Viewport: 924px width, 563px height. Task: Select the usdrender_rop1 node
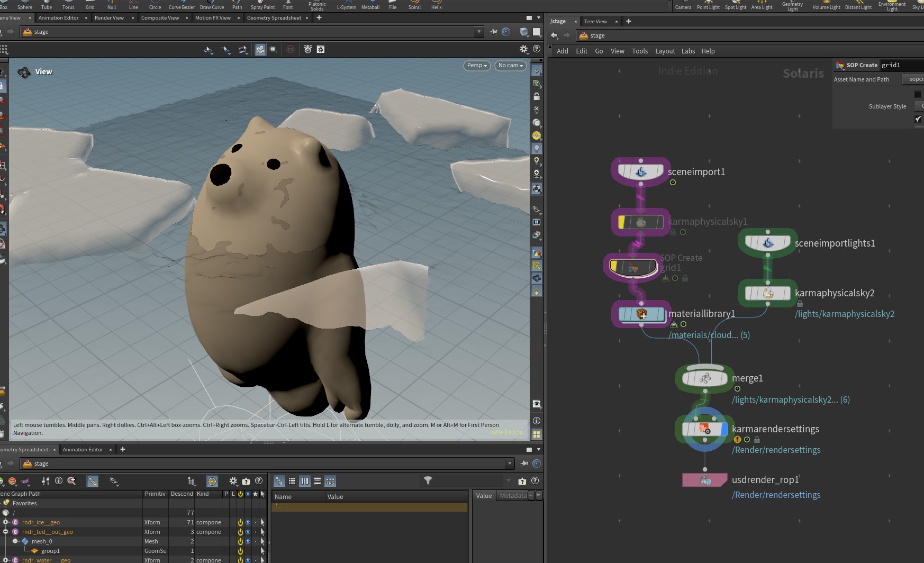click(x=705, y=480)
